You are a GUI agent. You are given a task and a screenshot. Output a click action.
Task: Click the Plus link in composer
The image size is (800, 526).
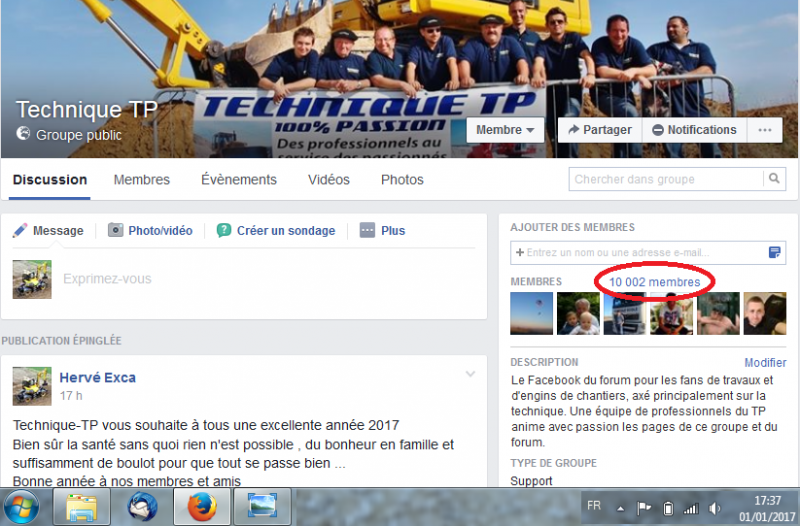click(x=393, y=231)
